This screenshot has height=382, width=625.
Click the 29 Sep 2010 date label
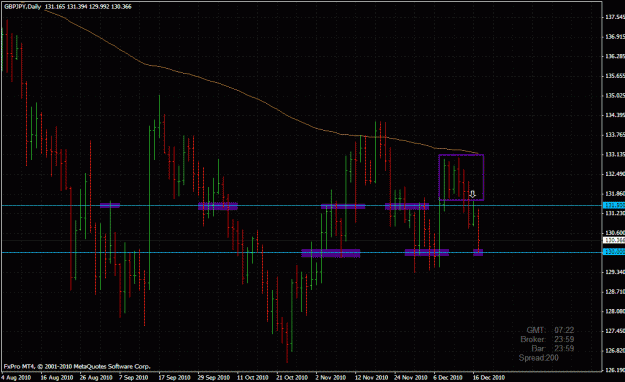point(214,377)
